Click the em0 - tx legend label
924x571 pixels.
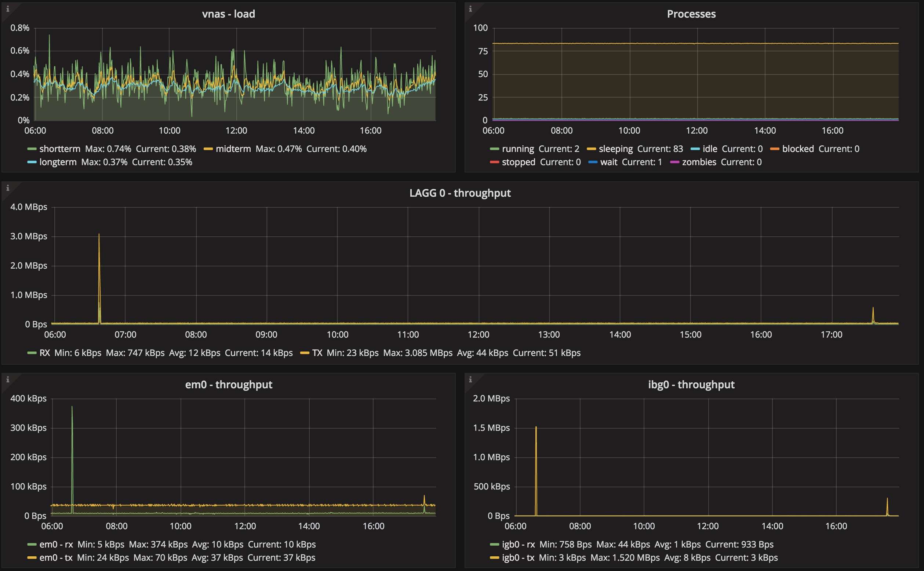pyautogui.click(x=56, y=557)
